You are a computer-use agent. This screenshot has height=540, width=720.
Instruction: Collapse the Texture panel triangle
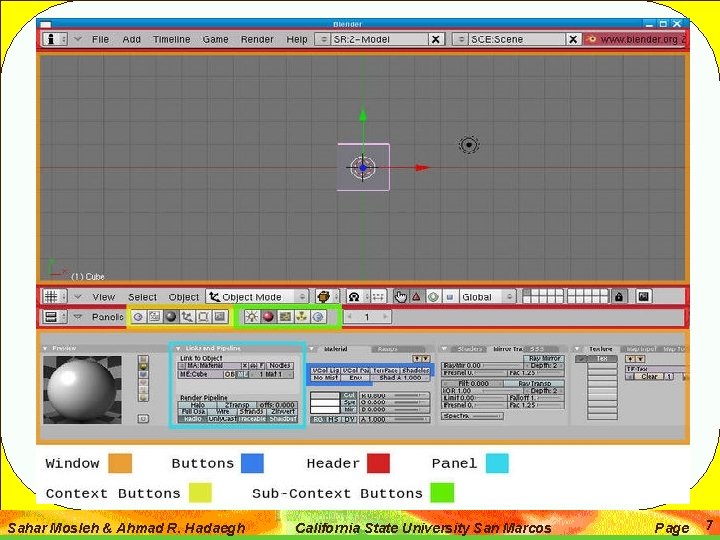pos(577,349)
